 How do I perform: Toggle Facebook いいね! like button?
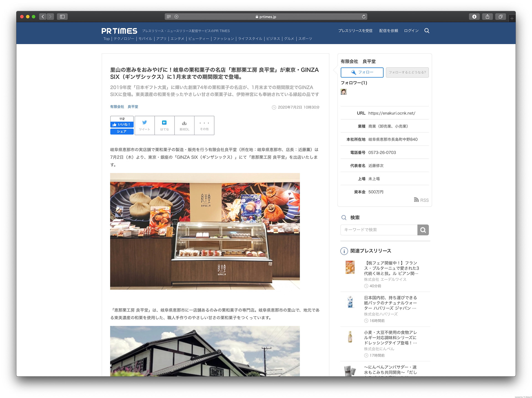[x=122, y=125]
